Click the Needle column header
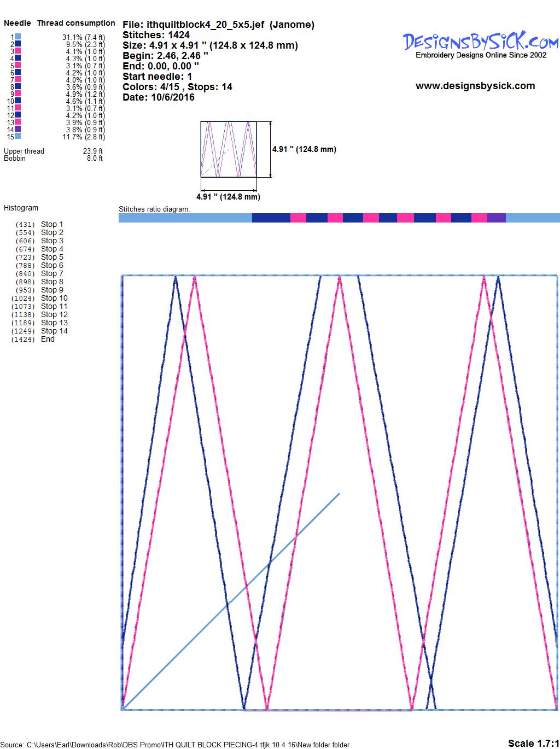The image size is (560, 749). 17,23
